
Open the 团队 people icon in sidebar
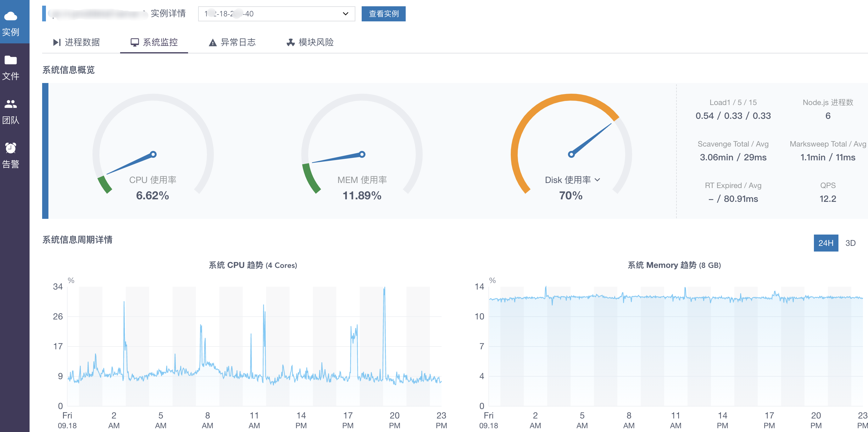(x=11, y=104)
